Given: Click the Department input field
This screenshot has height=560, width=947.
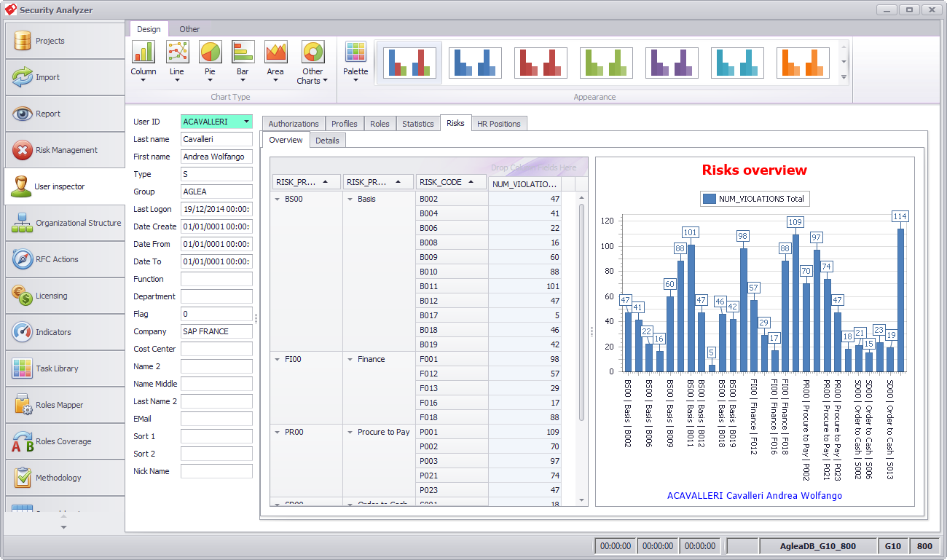Looking at the screenshot, I should pos(216,296).
